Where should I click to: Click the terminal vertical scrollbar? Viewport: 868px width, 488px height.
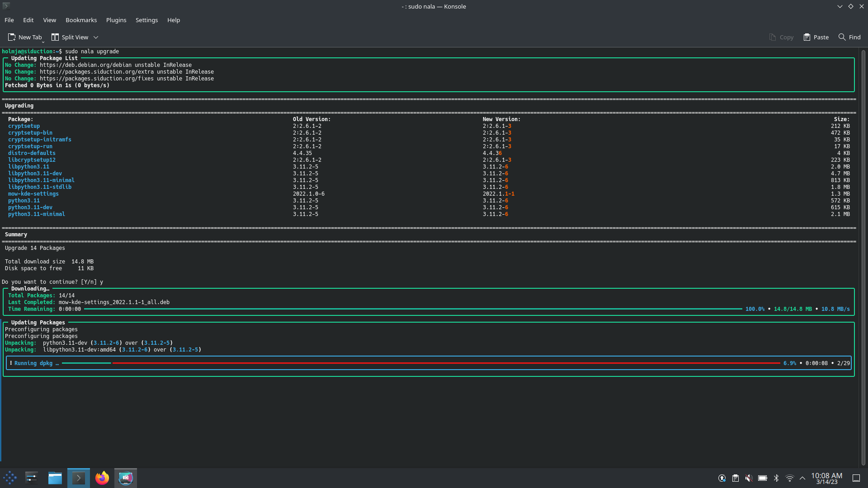863,258
